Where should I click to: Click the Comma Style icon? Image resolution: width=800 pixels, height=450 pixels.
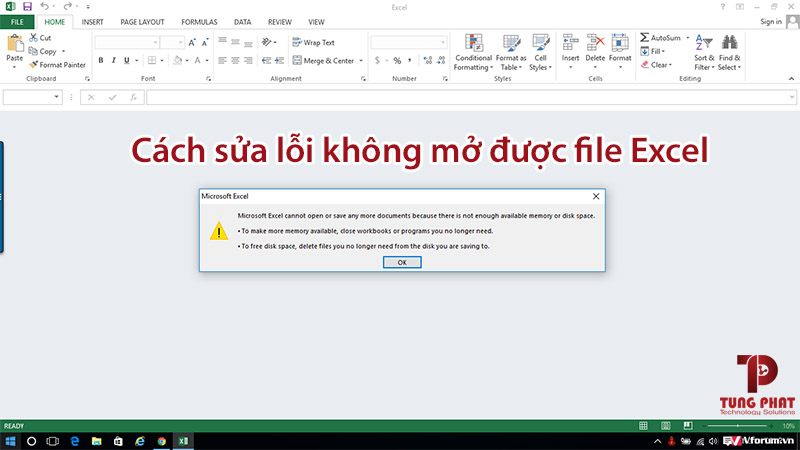click(410, 60)
